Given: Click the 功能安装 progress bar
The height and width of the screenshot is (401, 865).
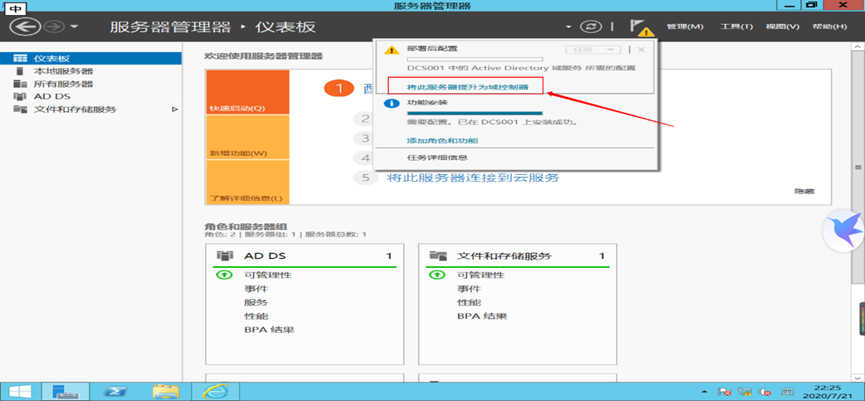Looking at the screenshot, I should [x=474, y=113].
